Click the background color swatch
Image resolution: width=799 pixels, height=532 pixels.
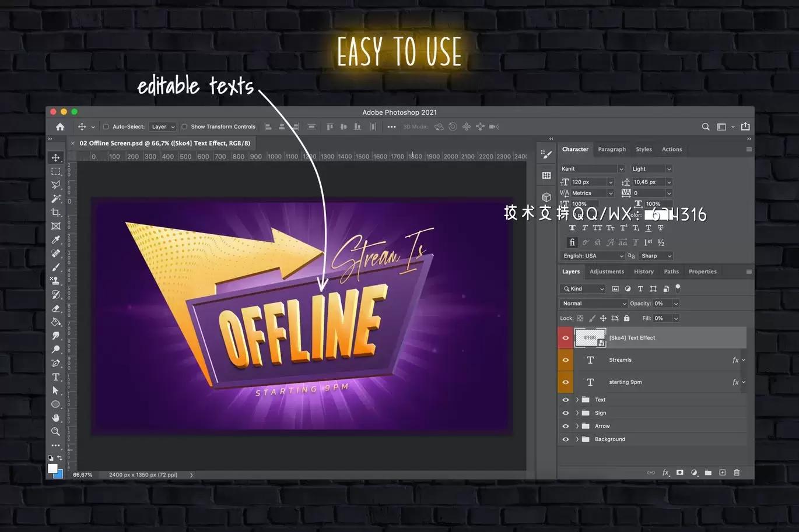coord(59,474)
